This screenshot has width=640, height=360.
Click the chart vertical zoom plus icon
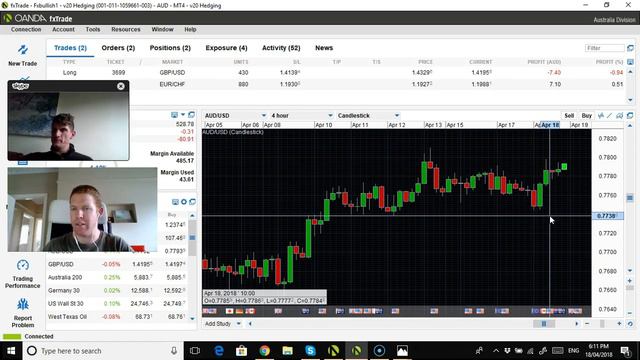[630, 281]
